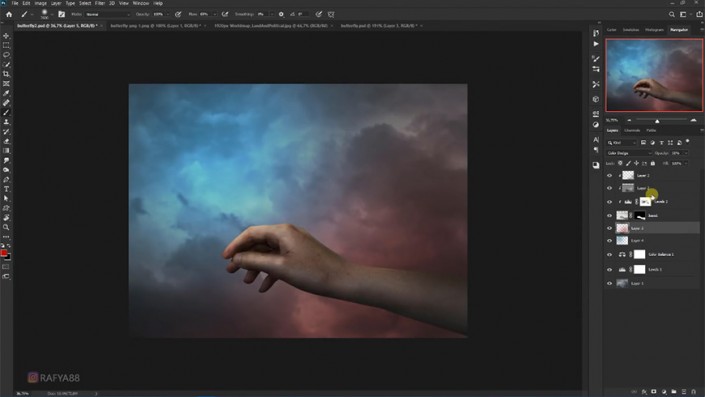
Task: Open the Layer menu
Action: 56,3
